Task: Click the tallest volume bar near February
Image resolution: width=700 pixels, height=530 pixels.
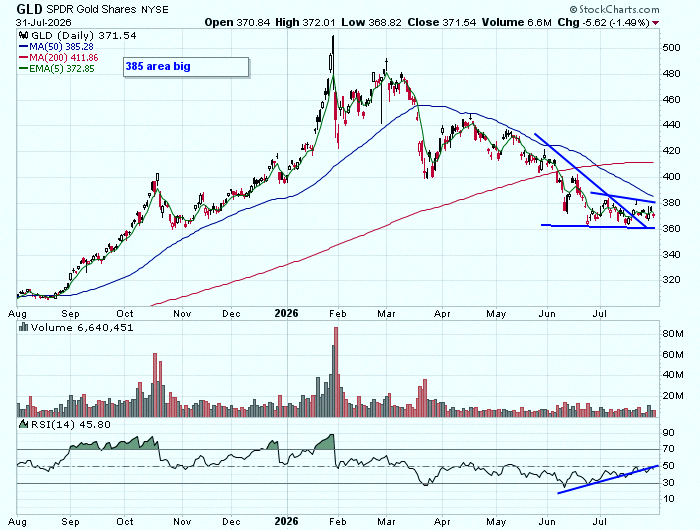Action: click(x=336, y=371)
